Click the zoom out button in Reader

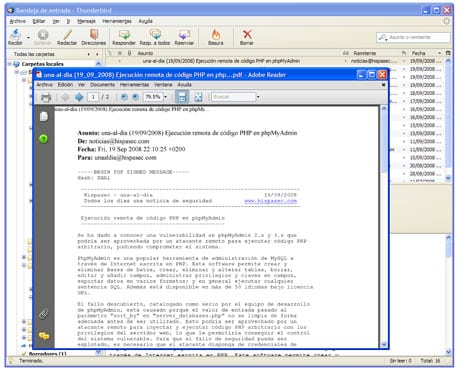[x=124, y=97]
